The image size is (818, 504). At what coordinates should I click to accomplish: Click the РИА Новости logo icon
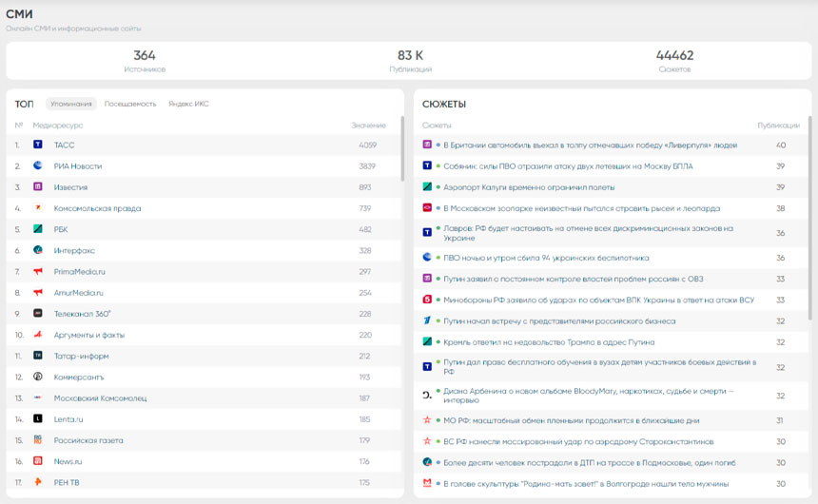pyautogui.click(x=38, y=166)
